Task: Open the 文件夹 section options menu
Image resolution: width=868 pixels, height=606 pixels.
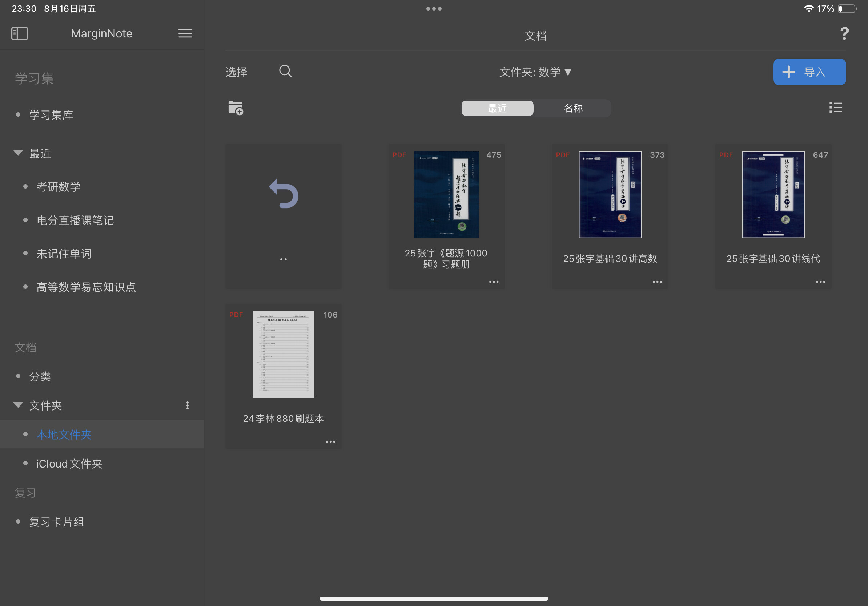Action: 188,405
